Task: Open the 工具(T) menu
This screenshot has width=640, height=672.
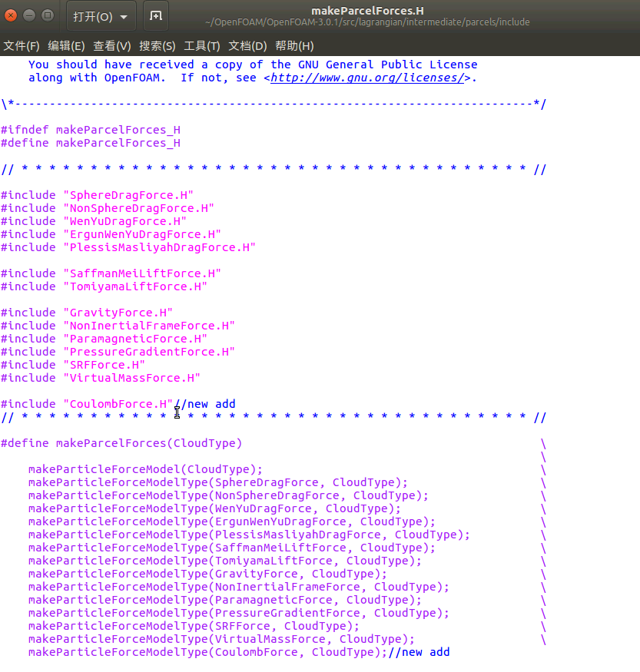Action: coord(202,46)
